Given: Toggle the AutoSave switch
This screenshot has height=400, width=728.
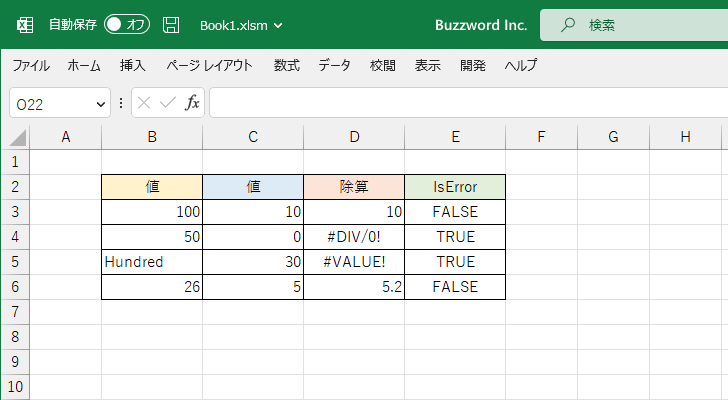Looking at the screenshot, I should 127,24.
